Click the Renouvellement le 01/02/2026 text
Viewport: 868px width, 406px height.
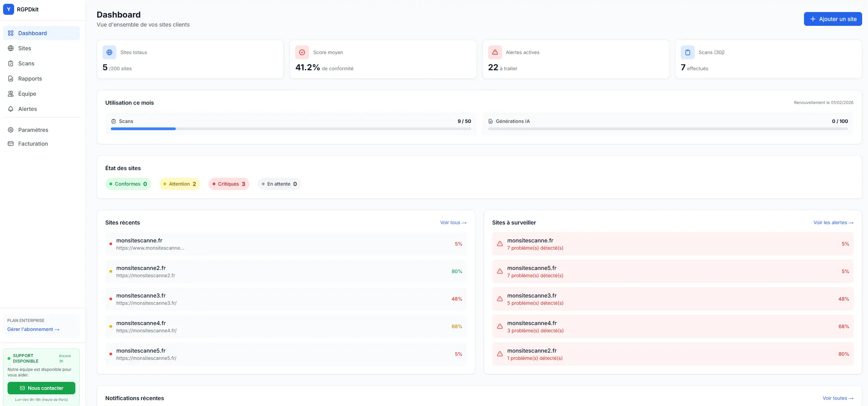click(823, 103)
